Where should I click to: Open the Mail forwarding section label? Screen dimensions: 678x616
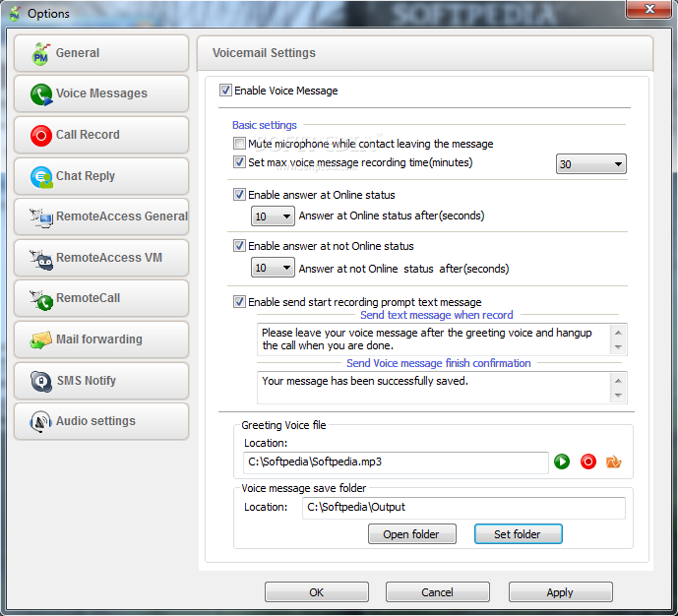tap(99, 339)
